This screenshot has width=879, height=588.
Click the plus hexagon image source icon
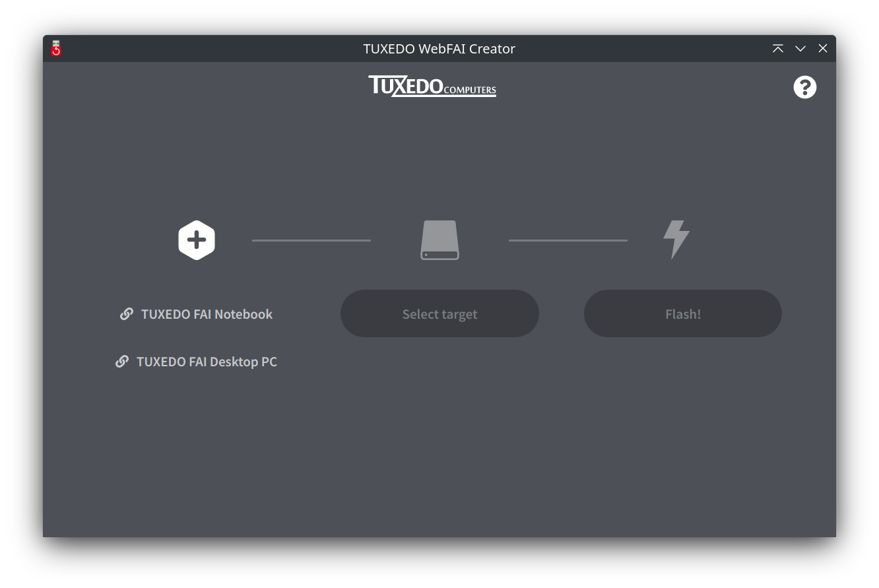(197, 240)
